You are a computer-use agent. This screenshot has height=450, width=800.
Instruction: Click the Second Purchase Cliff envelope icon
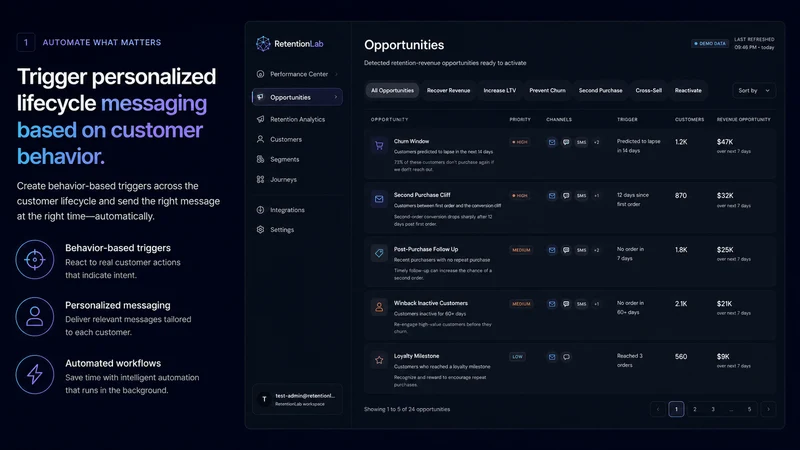click(379, 199)
